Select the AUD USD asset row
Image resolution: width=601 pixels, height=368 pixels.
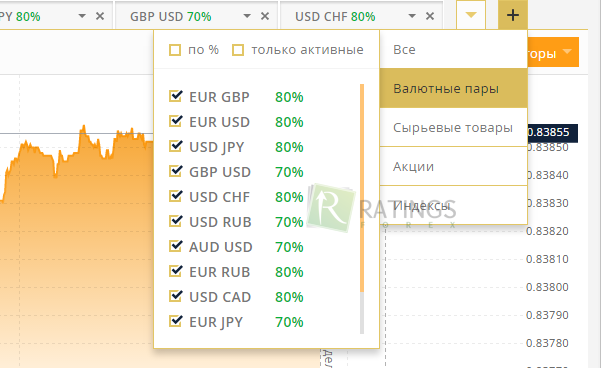[x=236, y=247]
